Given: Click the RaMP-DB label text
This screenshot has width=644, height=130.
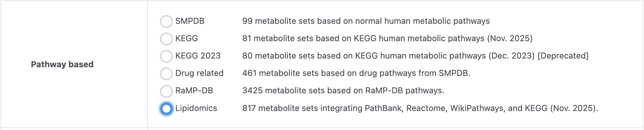Looking at the screenshot, I should click(194, 91).
